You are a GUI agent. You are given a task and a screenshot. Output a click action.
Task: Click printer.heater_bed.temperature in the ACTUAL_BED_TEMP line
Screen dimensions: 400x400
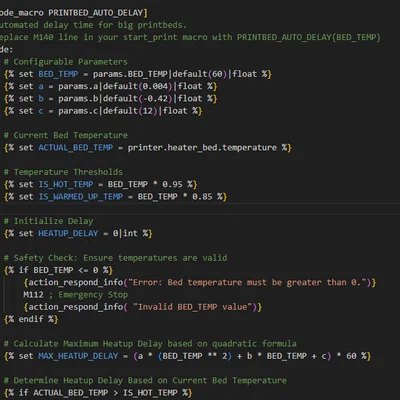[x=202, y=148]
